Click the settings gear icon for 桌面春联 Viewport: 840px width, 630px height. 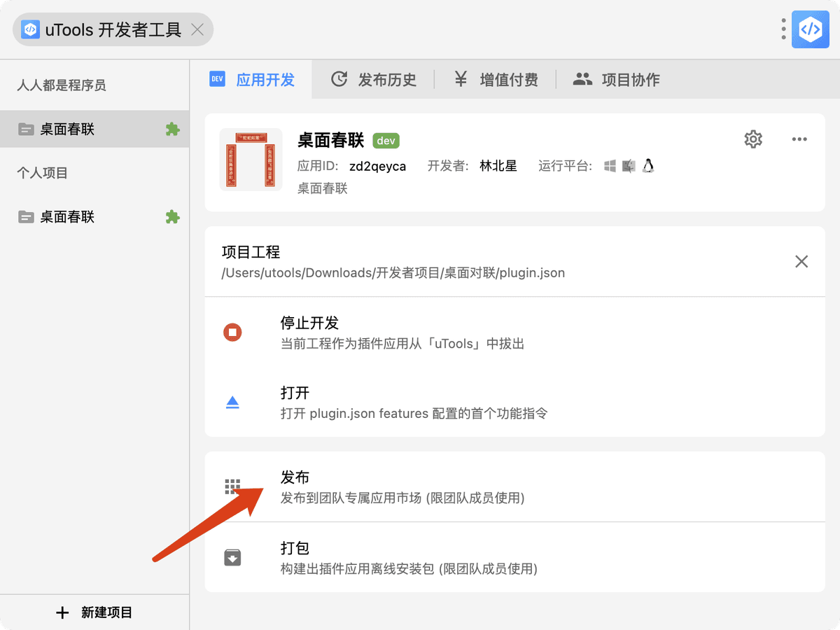pos(753,139)
